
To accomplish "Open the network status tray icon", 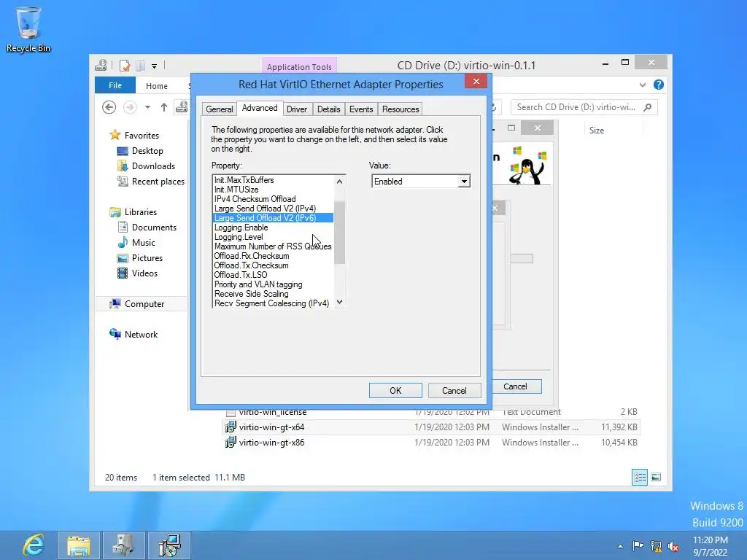I will 656,546.
